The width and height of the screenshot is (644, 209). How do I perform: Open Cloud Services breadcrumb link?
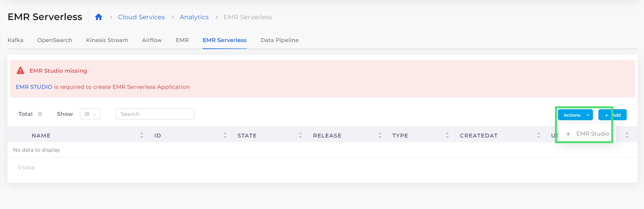[141, 17]
